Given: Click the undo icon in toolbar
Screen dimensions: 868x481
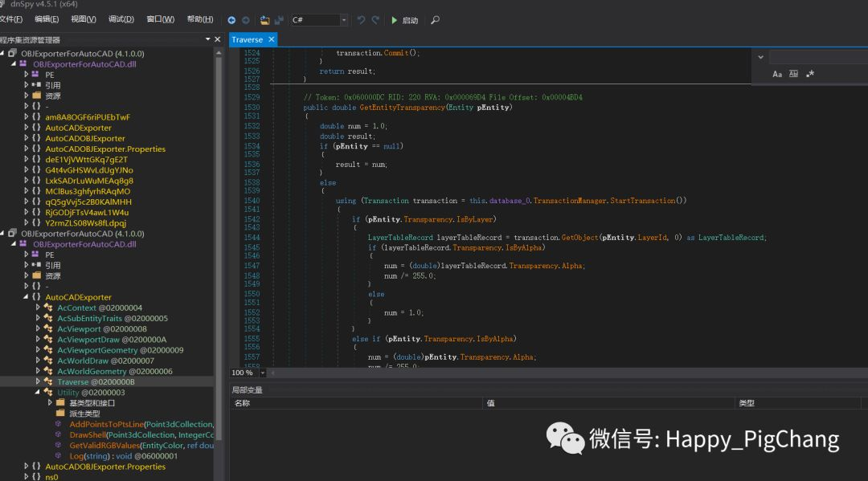Looking at the screenshot, I should 362,20.
